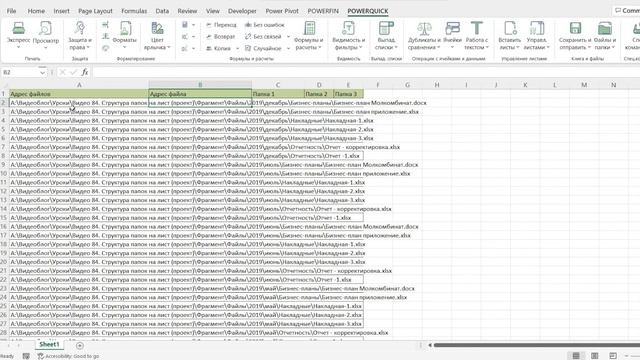Switch to the Insert ribbon tab
Screen dimensions: 640x360
tap(61, 11)
